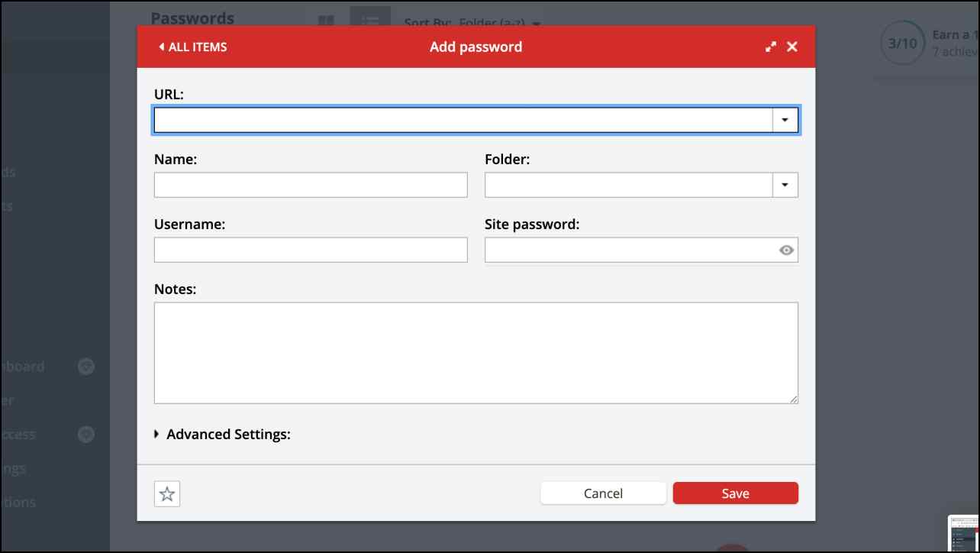Go back to All Items
This screenshot has height=553, width=980.
(192, 47)
